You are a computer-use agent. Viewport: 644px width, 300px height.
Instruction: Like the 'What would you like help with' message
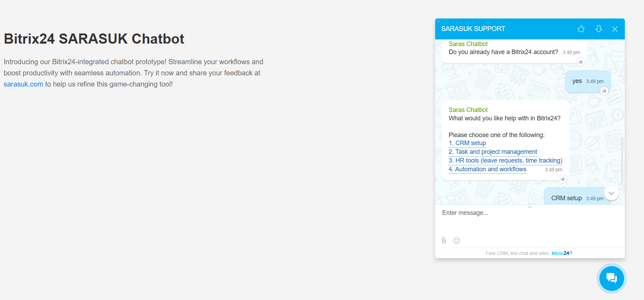pyautogui.click(x=563, y=179)
